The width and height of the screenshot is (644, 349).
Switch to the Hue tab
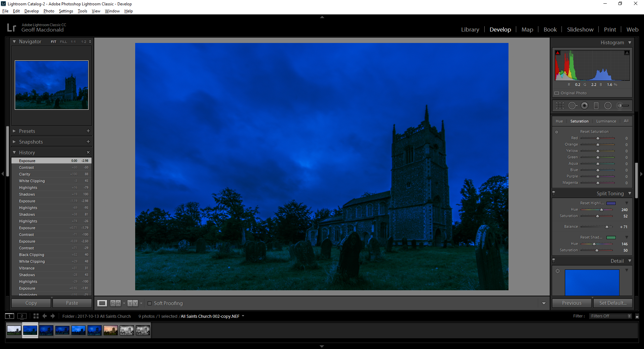pyautogui.click(x=559, y=121)
